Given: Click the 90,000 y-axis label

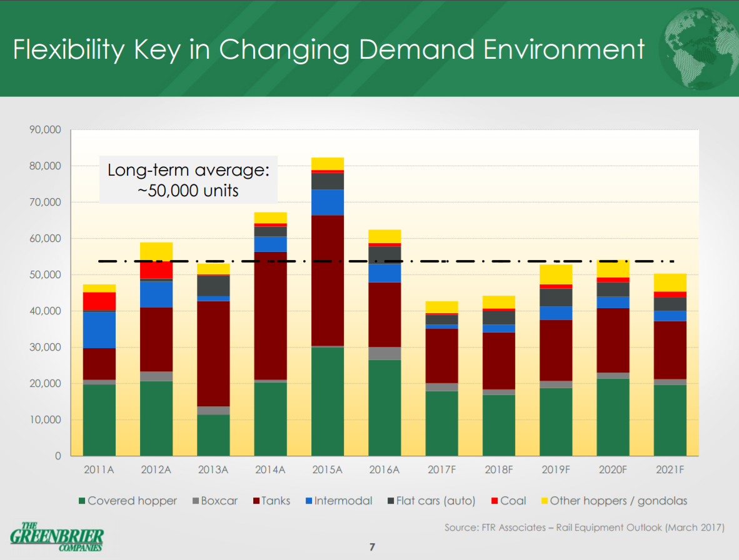Looking at the screenshot, I should pos(45,131).
